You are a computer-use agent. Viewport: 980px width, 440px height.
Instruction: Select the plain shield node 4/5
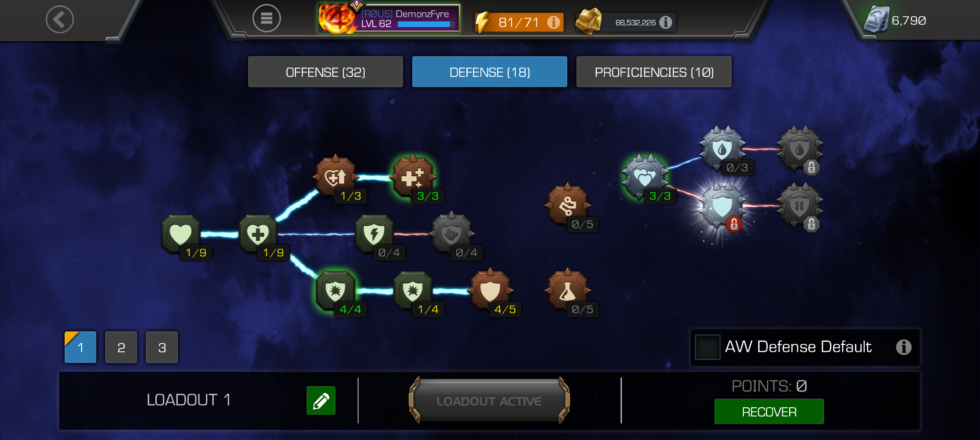point(490,290)
